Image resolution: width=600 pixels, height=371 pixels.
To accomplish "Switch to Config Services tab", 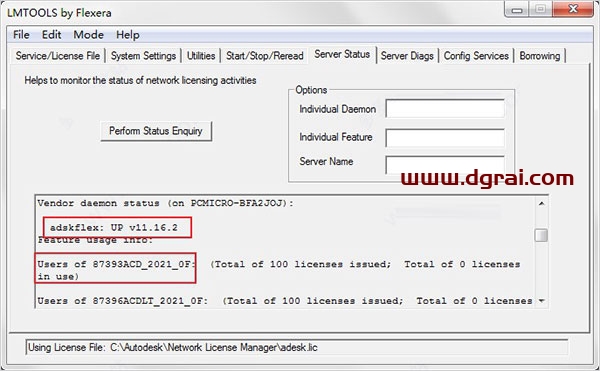I will pyautogui.click(x=476, y=56).
